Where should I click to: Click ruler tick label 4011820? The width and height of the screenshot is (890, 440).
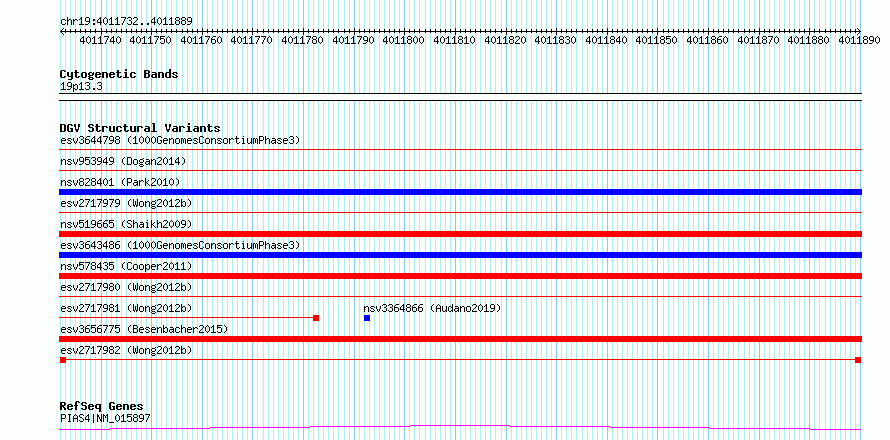[x=505, y=40]
